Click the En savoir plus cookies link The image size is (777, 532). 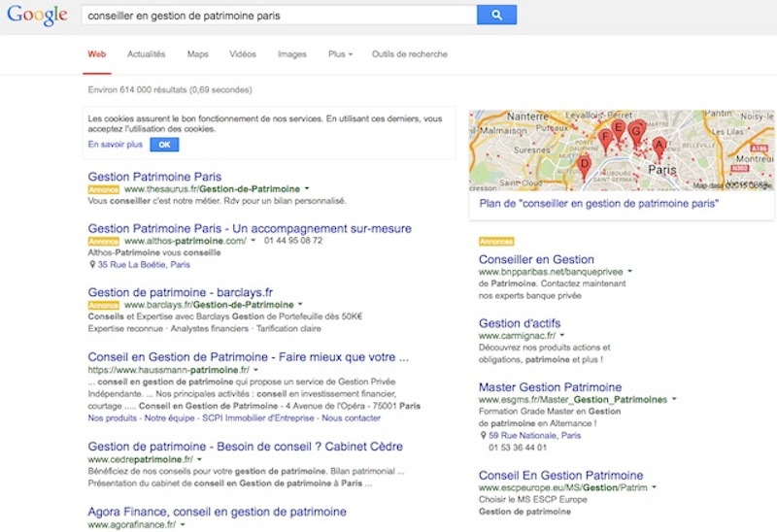[115, 144]
